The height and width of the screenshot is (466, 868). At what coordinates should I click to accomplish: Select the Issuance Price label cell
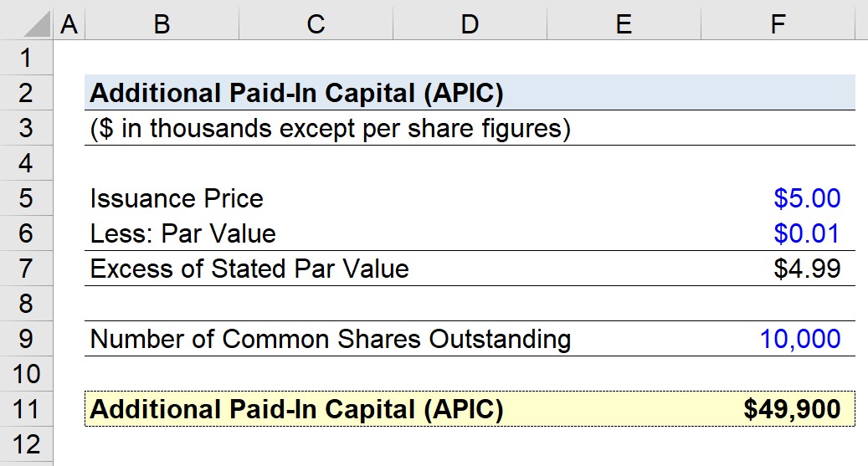177,198
